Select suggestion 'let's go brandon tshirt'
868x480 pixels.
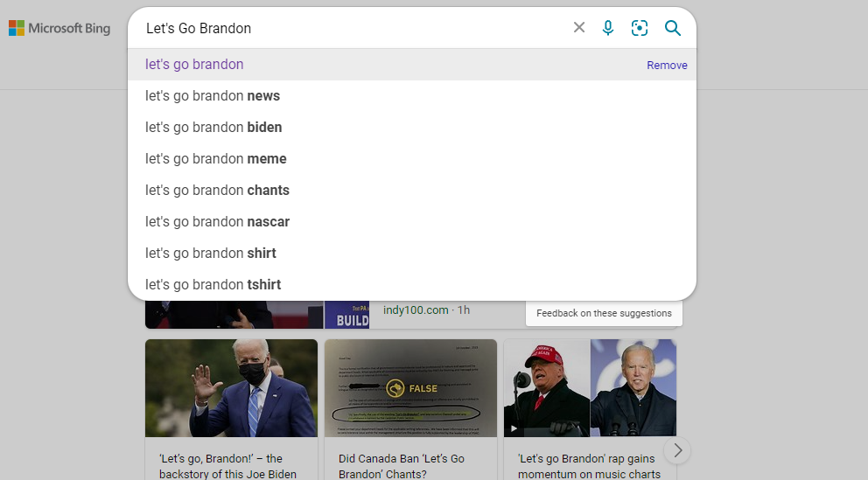coord(412,284)
